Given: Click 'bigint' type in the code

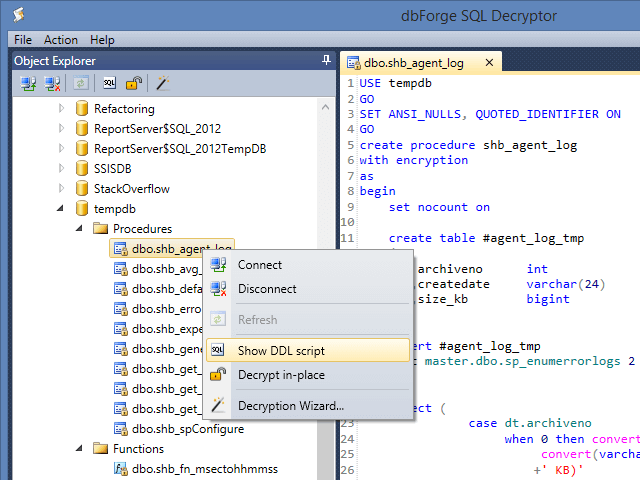Looking at the screenshot, I should coord(548,299).
